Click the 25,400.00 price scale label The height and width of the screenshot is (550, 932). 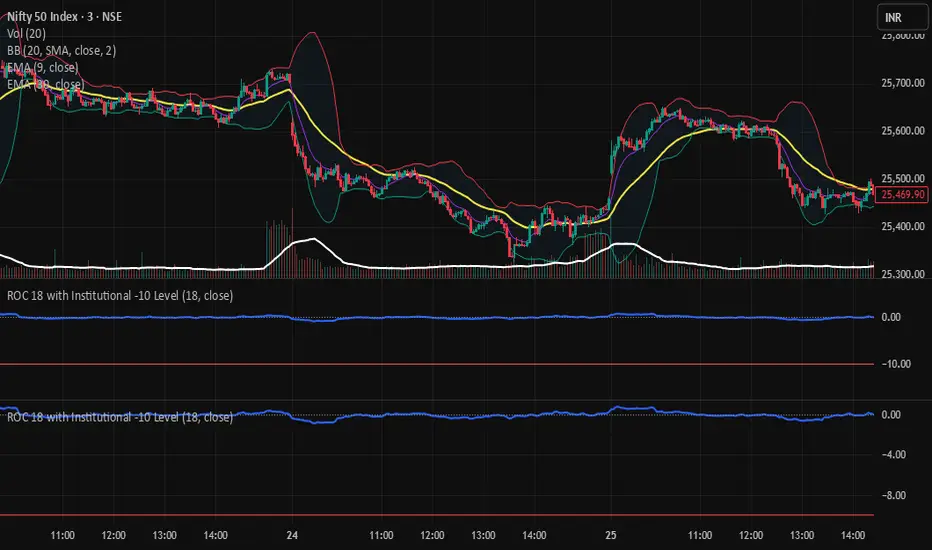tap(903, 226)
